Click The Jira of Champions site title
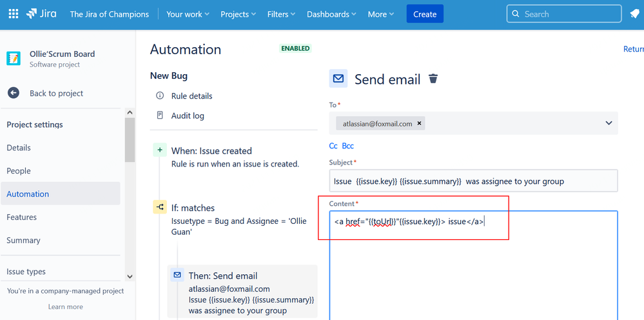Viewport: 644px width, 320px height. click(x=109, y=14)
